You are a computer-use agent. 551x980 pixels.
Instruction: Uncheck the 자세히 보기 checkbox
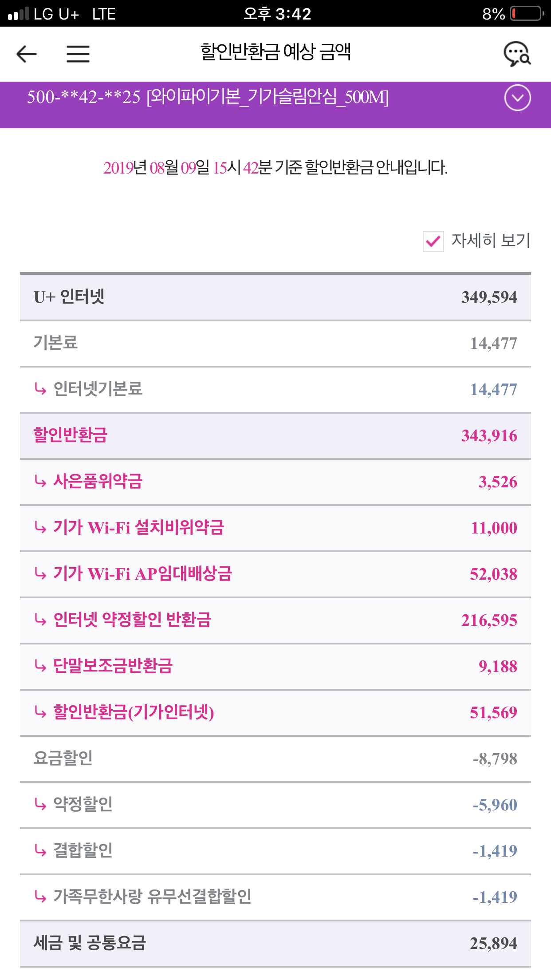pyautogui.click(x=433, y=241)
